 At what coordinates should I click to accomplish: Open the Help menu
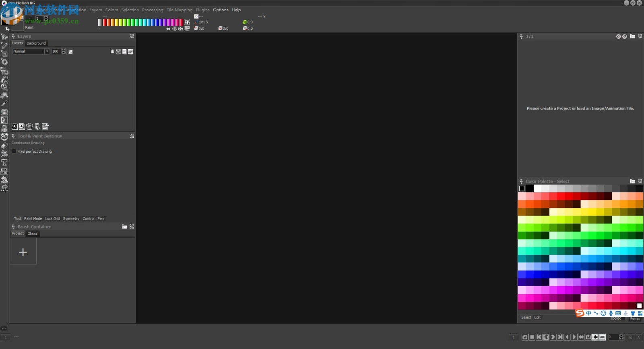coord(236,10)
